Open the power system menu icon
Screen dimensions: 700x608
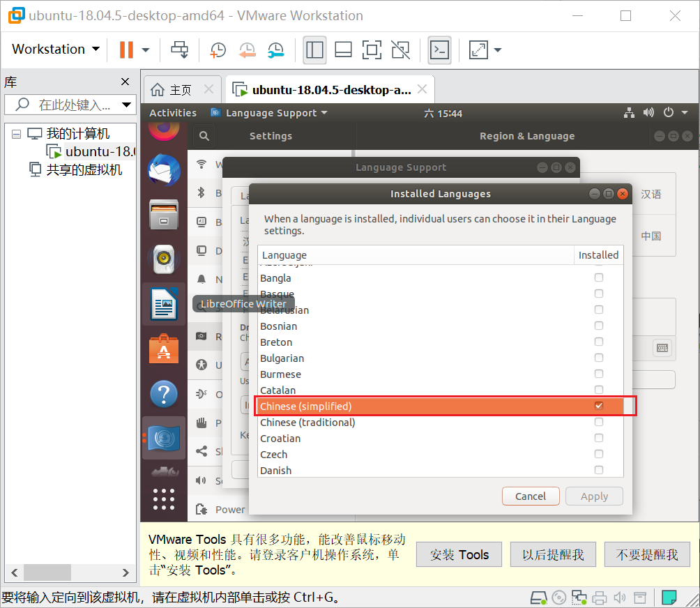669,112
